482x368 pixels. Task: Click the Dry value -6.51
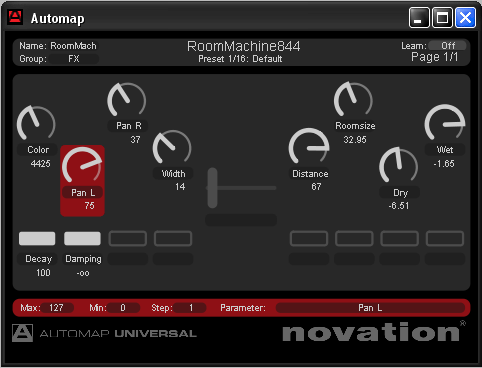pyautogui.click(x=399, y=206)
